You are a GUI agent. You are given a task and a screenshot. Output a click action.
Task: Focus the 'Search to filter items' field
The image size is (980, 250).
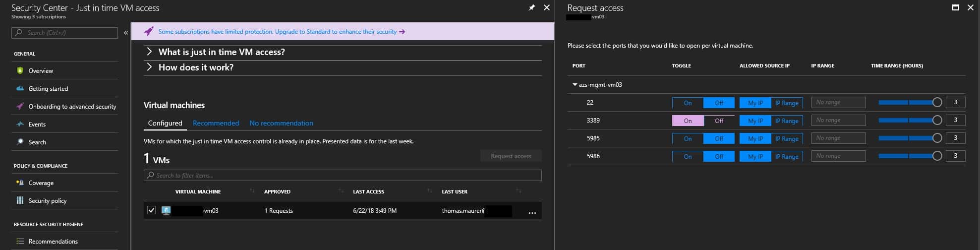click(x=343, y=175)
